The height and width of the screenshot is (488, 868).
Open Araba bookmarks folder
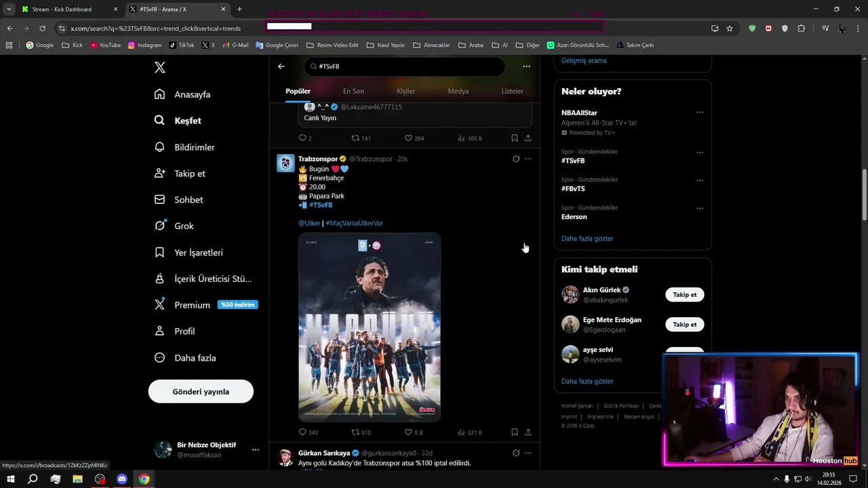(471, 45)
